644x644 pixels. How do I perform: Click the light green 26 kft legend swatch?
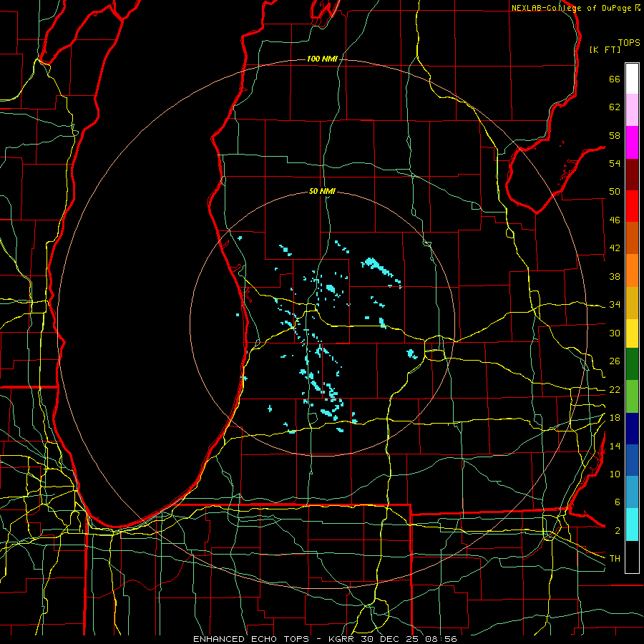point(632,396)
